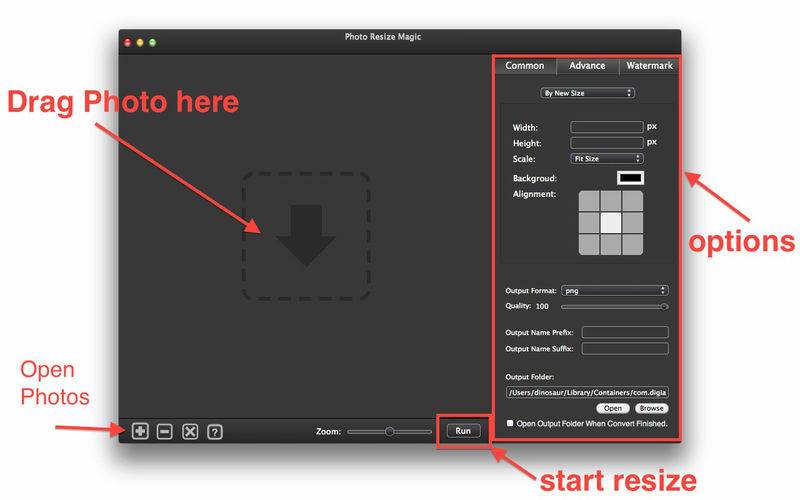Expand the Fit Size scale dropdown
This screenshot has width=800, height=500.
(x=607, y=159)
